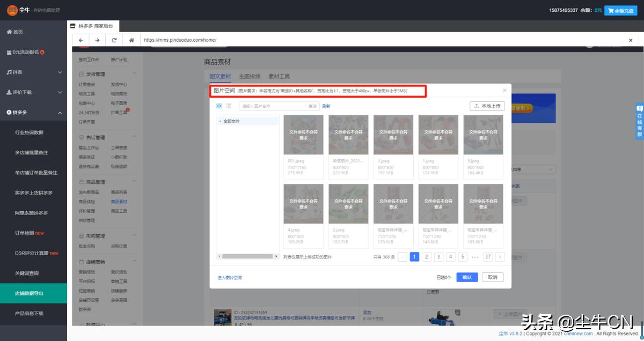Collapse the 全部文件 tree node

click(220, 121)
